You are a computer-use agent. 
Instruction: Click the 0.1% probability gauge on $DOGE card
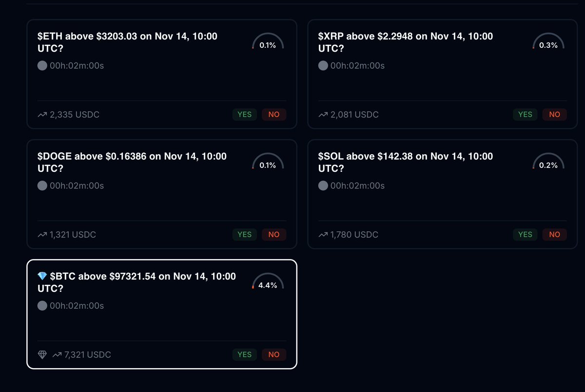click(268, 162)
